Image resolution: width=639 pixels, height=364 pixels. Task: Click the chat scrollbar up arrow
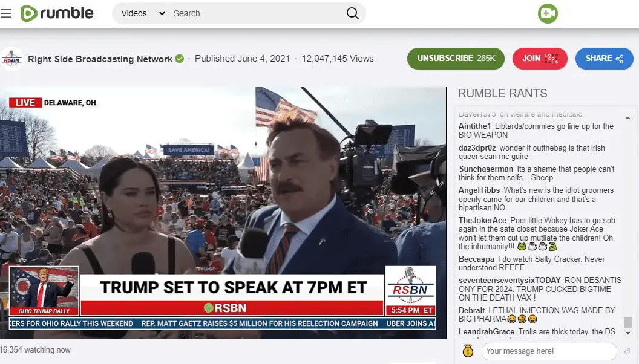(x=628, y=117)
